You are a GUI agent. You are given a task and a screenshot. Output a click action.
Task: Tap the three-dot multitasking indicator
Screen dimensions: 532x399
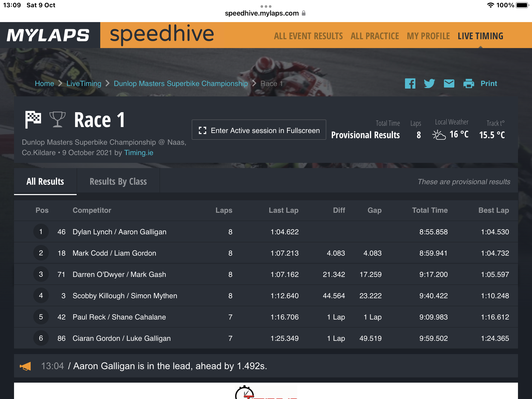click(x=266, y=6)
